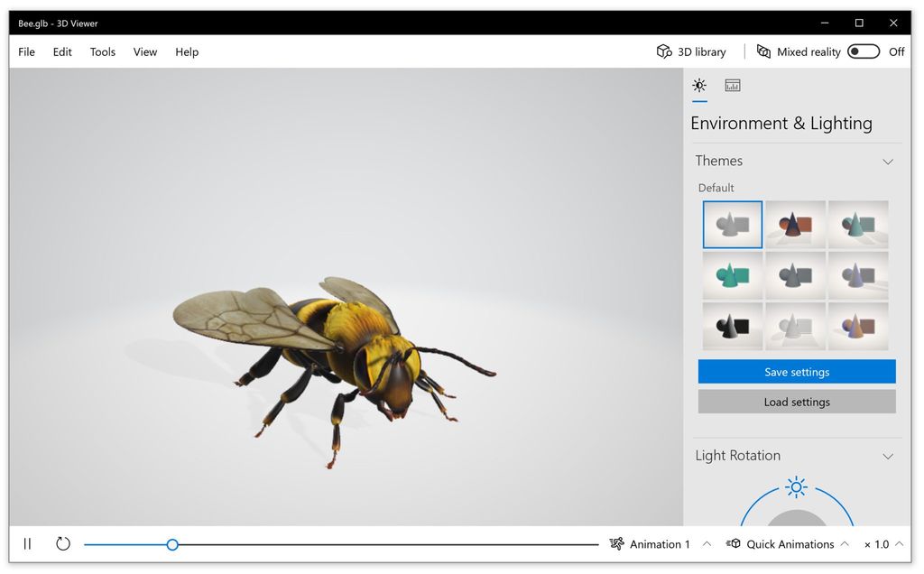Open the Tools menu
The height and width of the screenshot is (574, 924).
pos(102,51)
